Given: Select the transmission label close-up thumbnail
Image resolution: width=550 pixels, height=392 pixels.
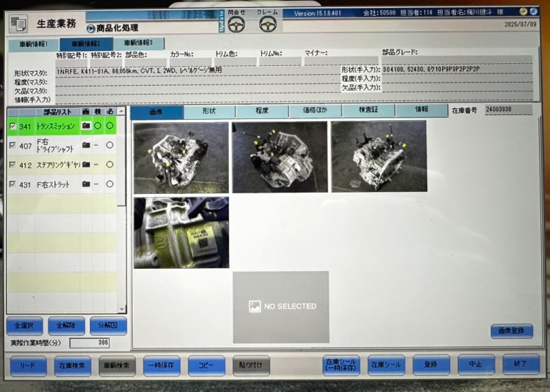Looking at the screenshot, I should coord(181,232).
